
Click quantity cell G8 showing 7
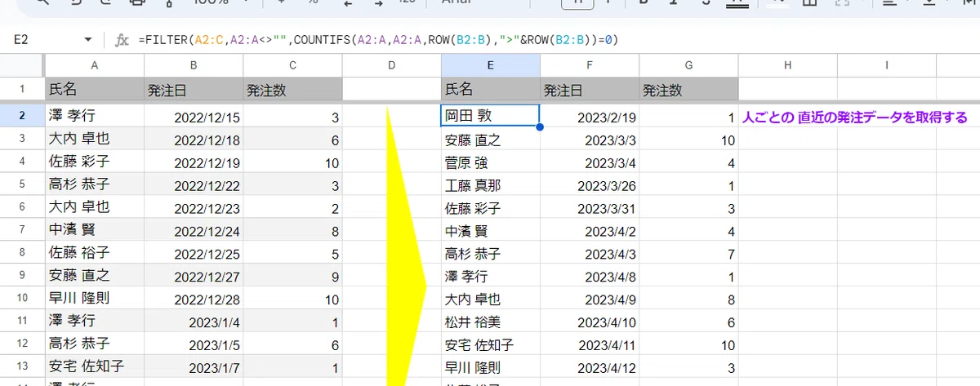coord(688,252)
